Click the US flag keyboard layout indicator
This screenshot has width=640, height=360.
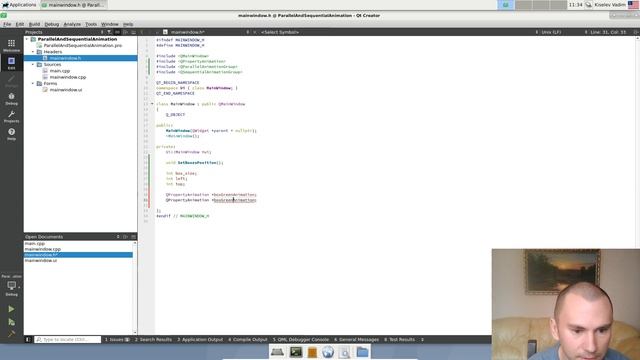coord(633,5)
